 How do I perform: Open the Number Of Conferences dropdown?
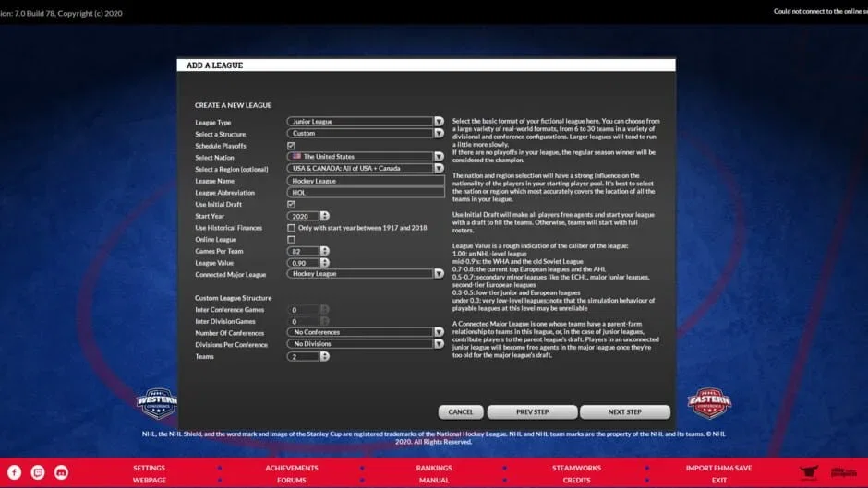click(x=439, y=332)
